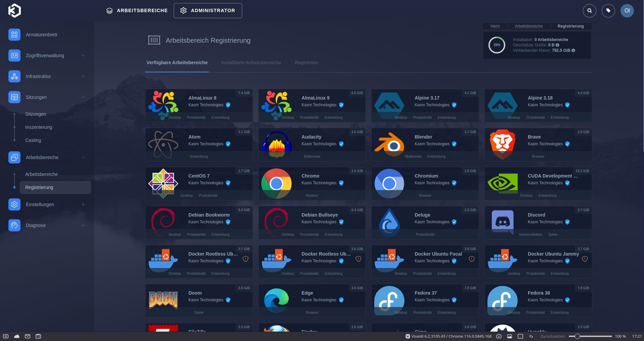
Task: Open the Arbeitsbereiche sub-item
Action: (41, 174)
